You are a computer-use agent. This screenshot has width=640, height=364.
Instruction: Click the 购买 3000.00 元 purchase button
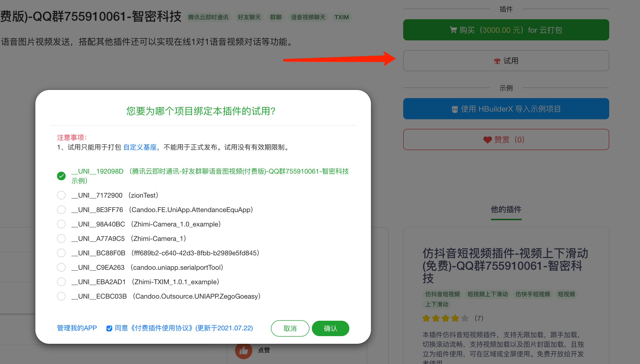(506, 30)
